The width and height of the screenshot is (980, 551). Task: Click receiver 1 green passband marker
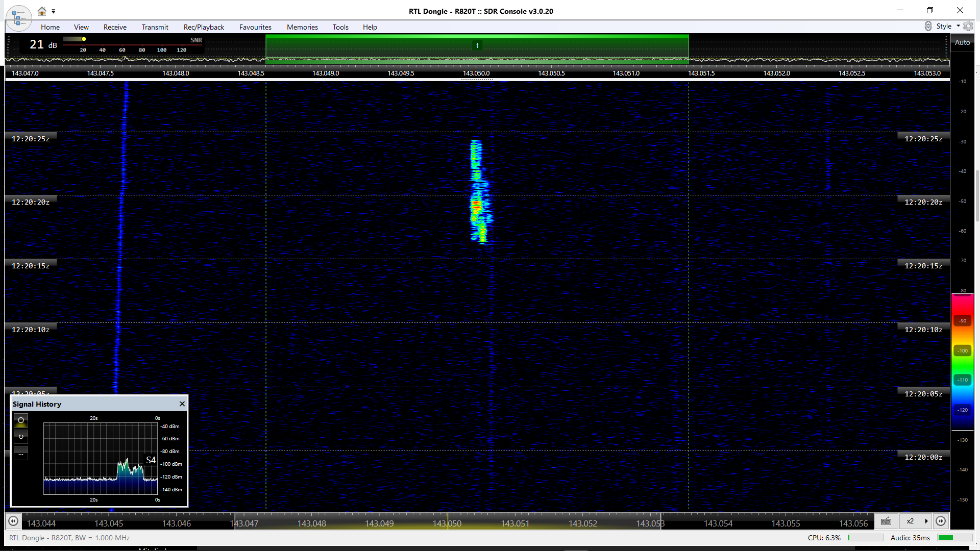point(477,45)
